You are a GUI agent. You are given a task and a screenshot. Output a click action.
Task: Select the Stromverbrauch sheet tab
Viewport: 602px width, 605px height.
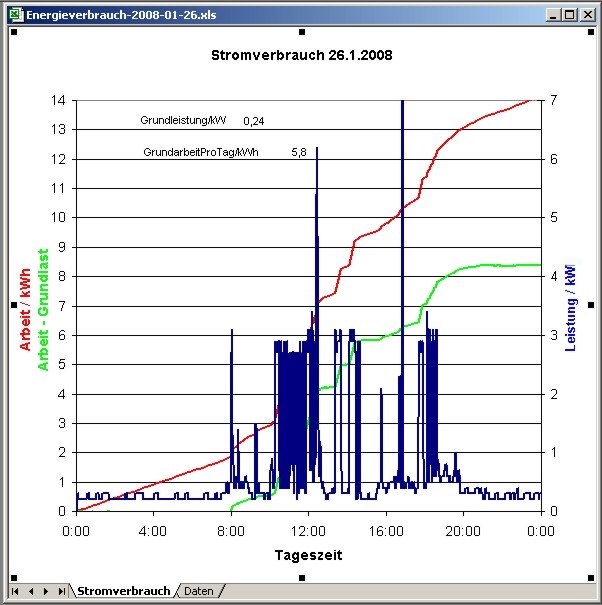click(x=123, y=592)
